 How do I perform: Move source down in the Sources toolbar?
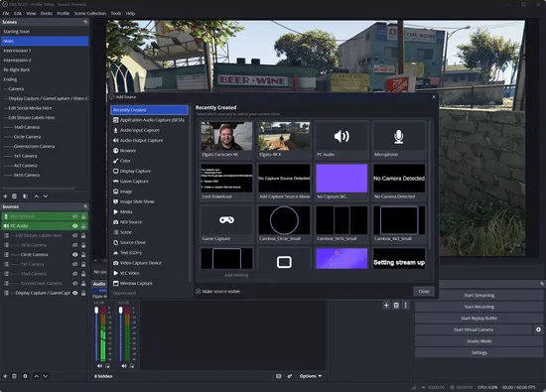(x=46, y=376)
